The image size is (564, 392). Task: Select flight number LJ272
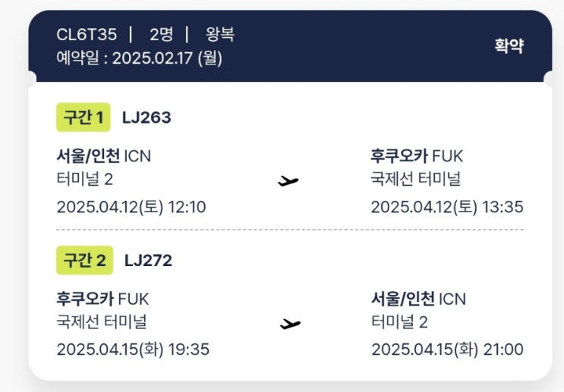coord(148,260)
